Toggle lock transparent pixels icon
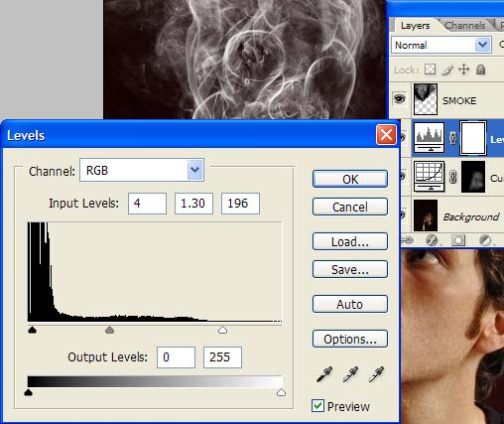 [x=430, y=70]
